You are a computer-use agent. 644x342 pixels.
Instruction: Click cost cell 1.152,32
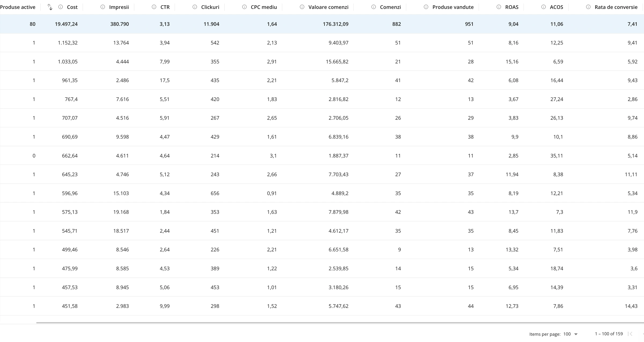click(68, 43)
